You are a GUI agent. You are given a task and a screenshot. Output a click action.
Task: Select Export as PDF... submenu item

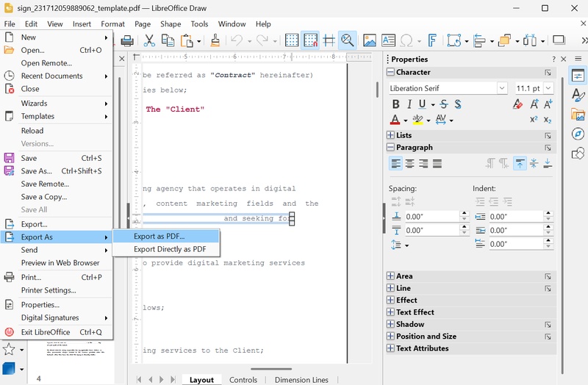click(166, 236)
